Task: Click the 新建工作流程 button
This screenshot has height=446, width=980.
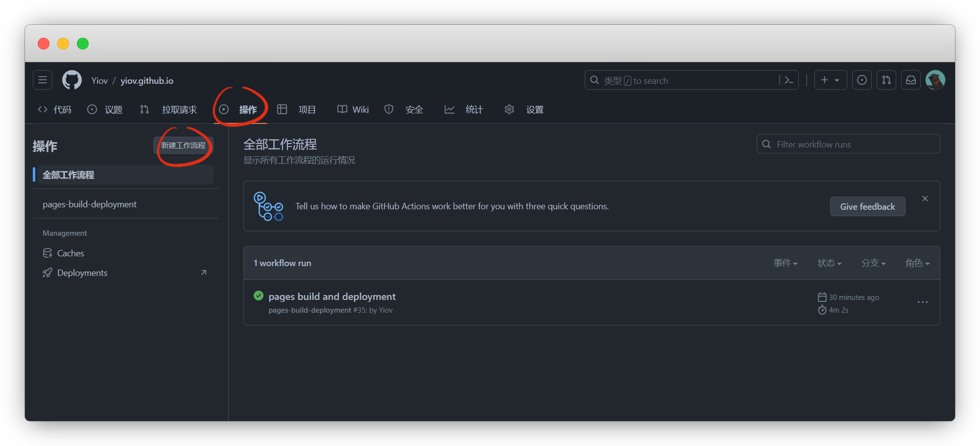Action: (x=183, y=146)
